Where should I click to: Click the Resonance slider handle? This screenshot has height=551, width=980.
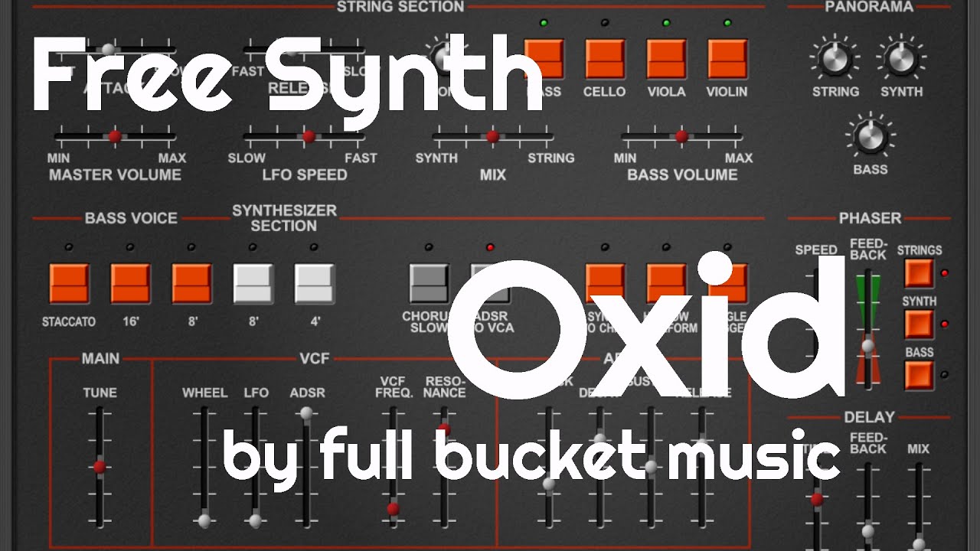pyautogui.click(x=444, y=430)
